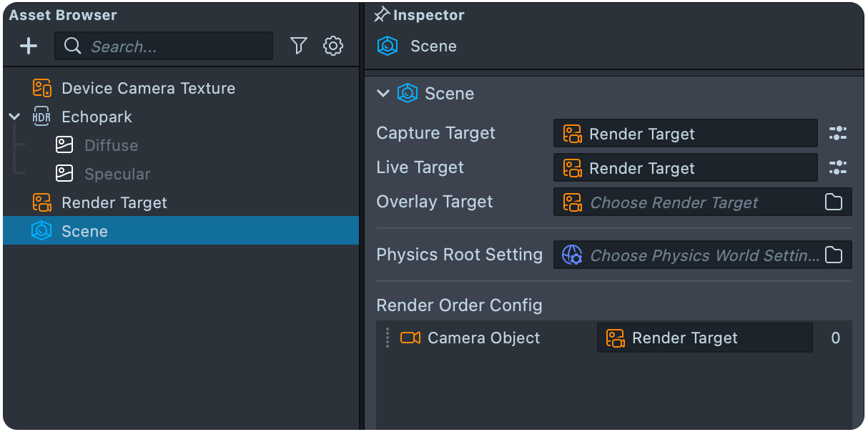Image resolution: width=868 pixels, height=432 pixels.
Task: Select the Specular texture under Echopark
Action: pos(117,175)
